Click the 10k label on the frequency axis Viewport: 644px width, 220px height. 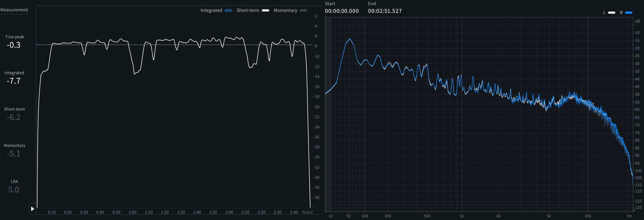tap(588, 216)
